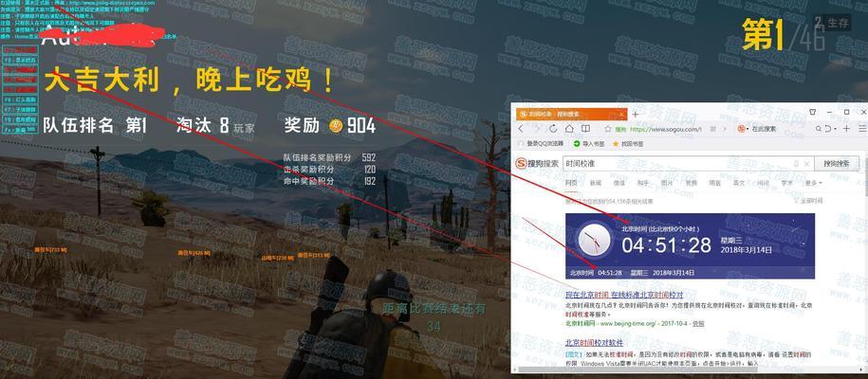Switch to the 知乎 search tab
Viewport: 868px width, 379px height.
click(643, 183)
